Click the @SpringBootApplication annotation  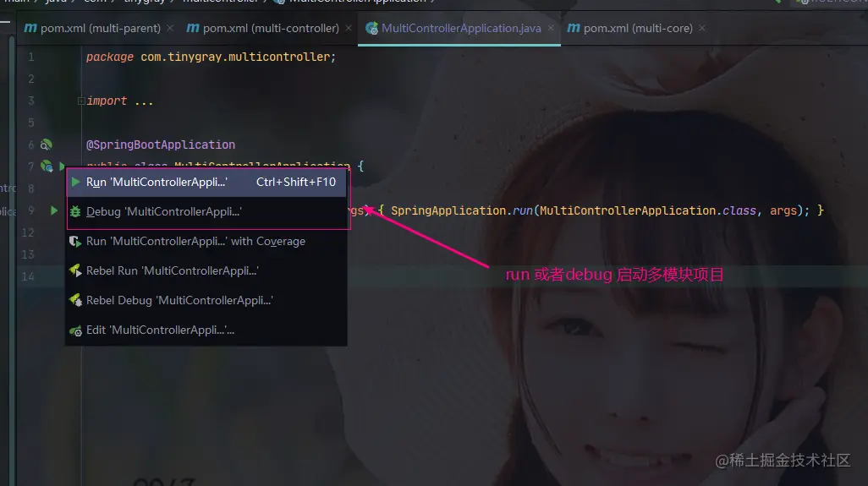161,145
